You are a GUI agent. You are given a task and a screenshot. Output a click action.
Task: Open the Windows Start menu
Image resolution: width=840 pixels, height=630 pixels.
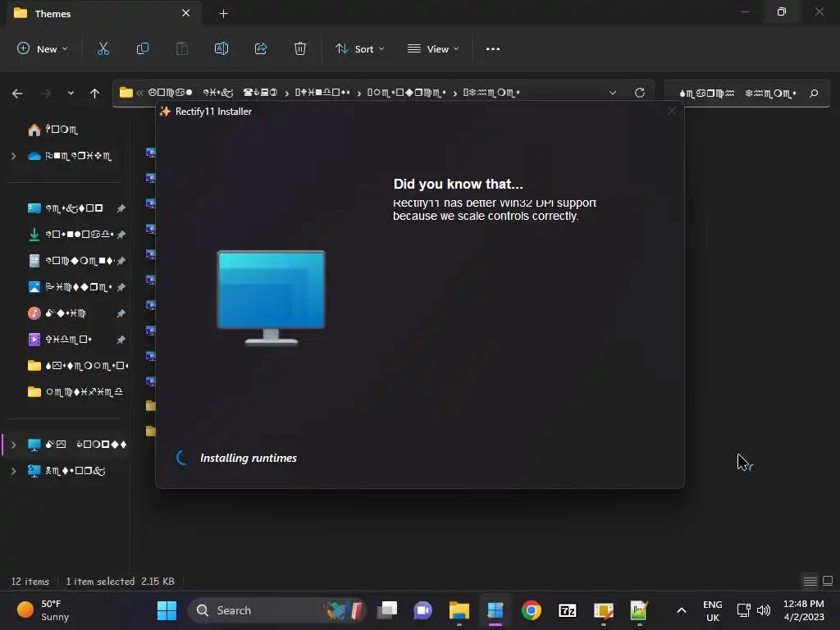coord(167,610)
